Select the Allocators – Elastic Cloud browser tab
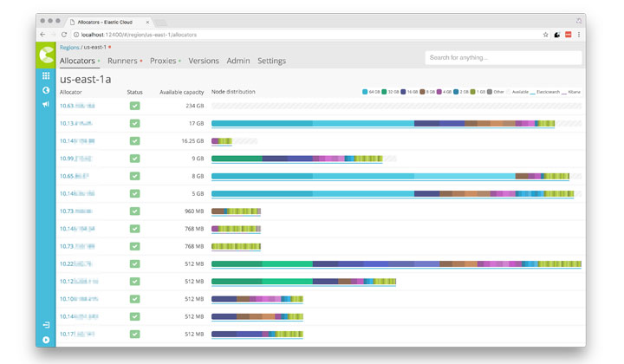The width and height of the screenshot is (624, 364). pos(108,22)
